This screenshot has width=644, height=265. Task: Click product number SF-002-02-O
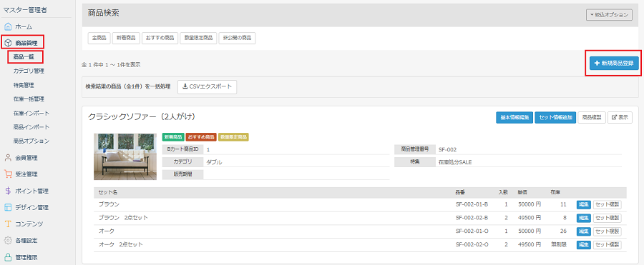(x=472, y=245)
